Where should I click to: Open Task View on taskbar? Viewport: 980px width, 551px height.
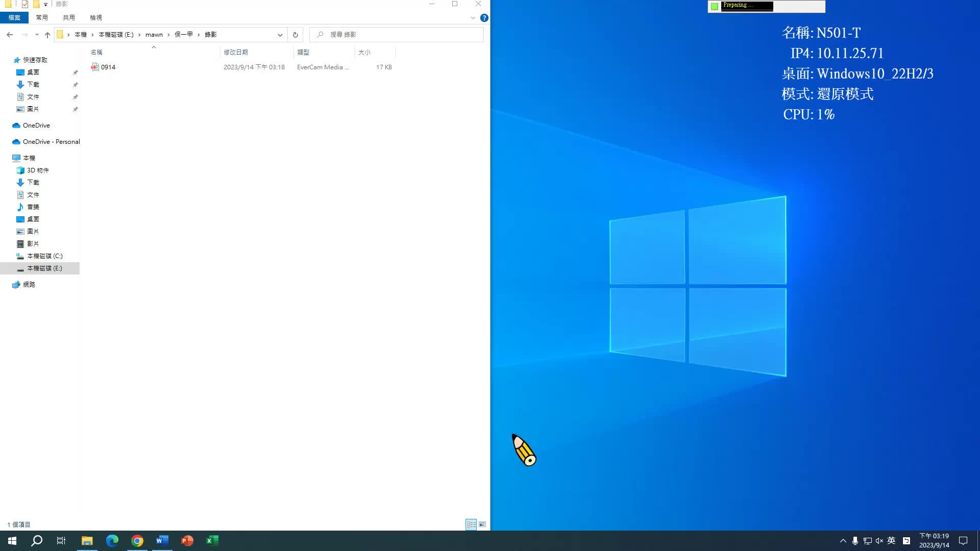61,541
